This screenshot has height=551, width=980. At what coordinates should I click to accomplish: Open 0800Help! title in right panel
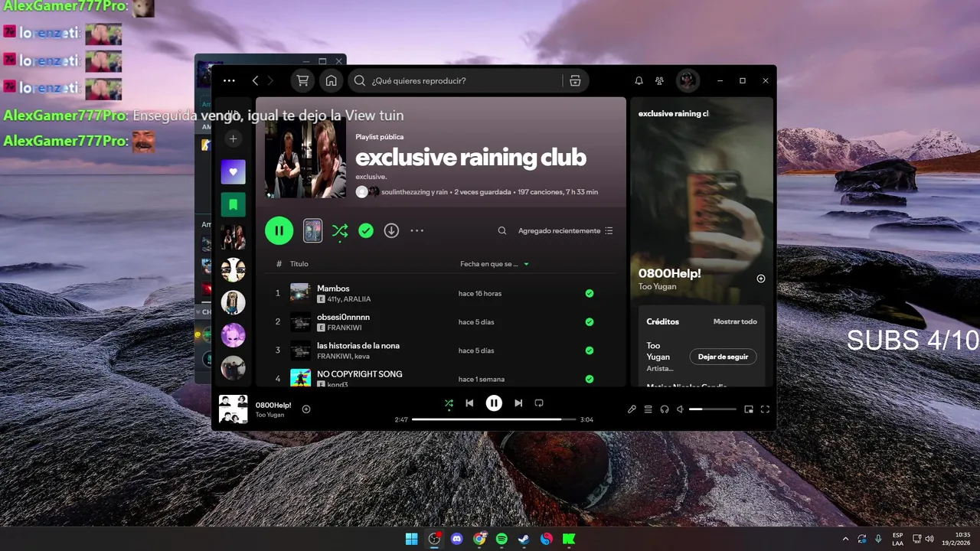(670, 273)
